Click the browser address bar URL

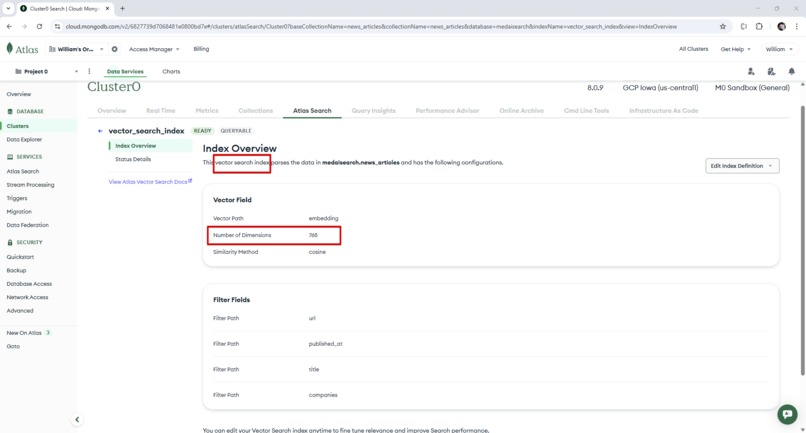(x=371, y=26)
